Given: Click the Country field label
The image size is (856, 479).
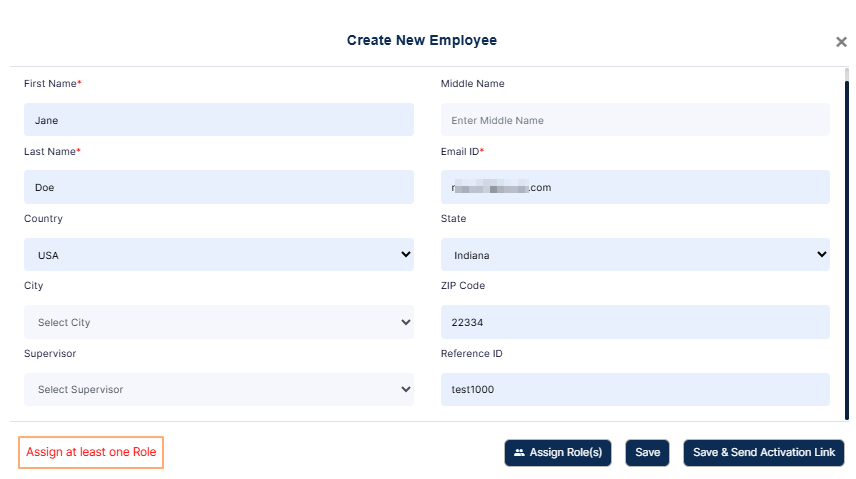Looking at the screenshot, I should coord(43,218).
